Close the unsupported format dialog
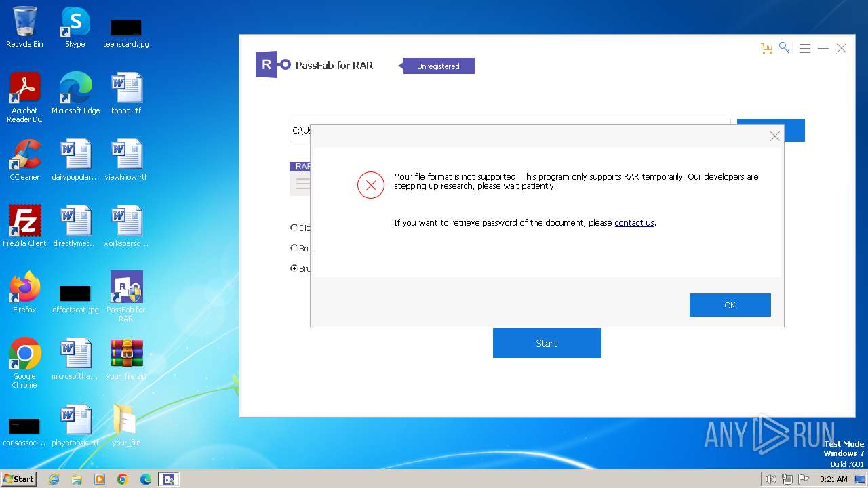The height and width of the screenshot is (488, 868). [774, 136]
